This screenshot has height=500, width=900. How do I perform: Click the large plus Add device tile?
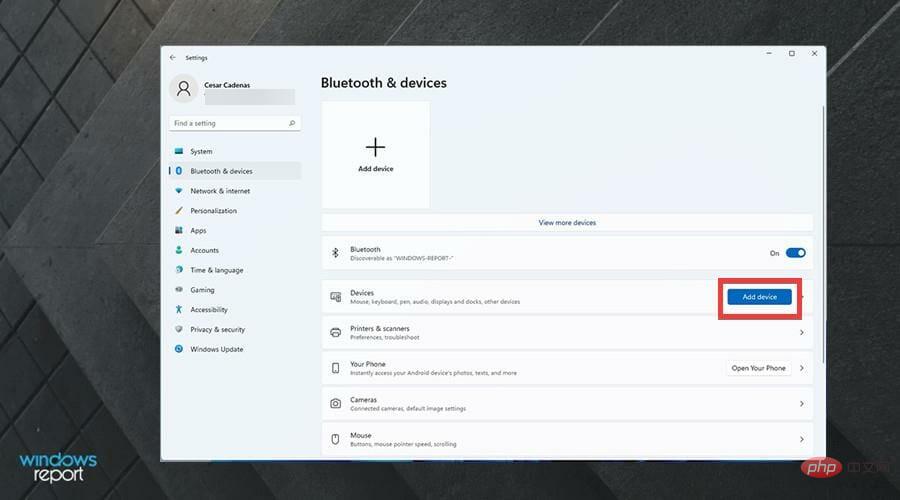point(375,154)
